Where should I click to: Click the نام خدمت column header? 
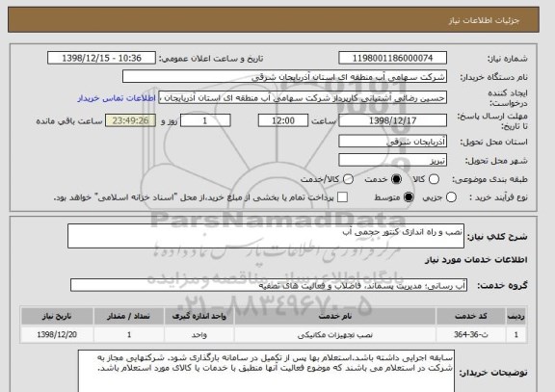click(x=335, y=316)
